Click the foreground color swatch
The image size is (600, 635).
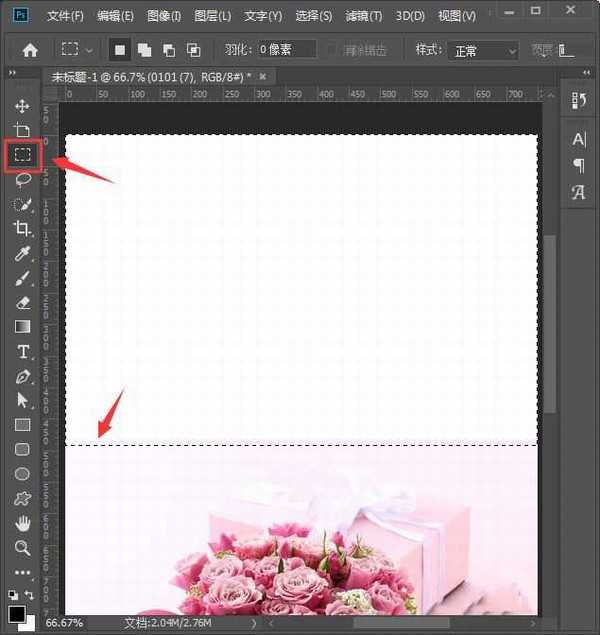17,613
